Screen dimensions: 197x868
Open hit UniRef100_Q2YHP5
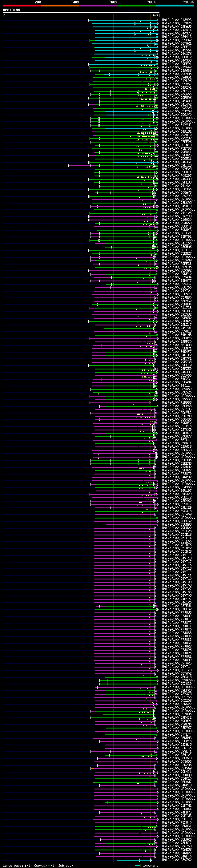click(x=176, y=23)
